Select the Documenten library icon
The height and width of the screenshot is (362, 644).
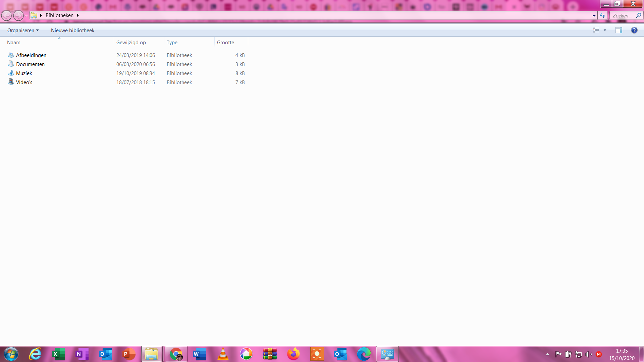[x=11, y=64]
